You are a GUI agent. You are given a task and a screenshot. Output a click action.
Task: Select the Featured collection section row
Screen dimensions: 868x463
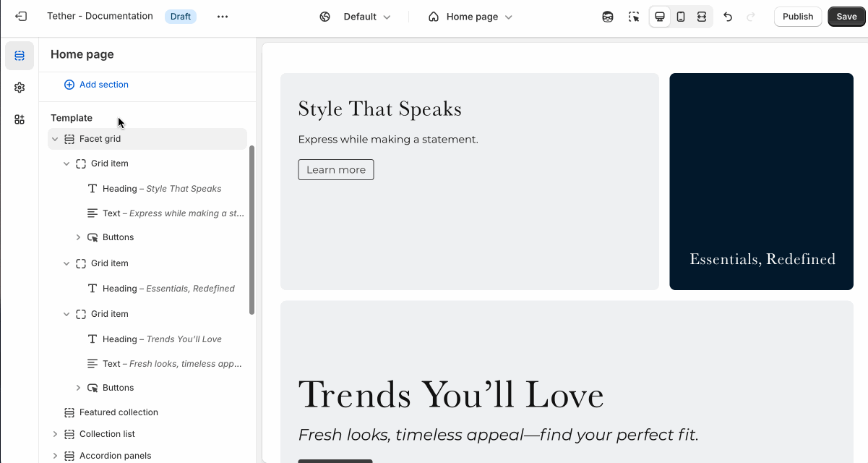click(x=147, y=412)
